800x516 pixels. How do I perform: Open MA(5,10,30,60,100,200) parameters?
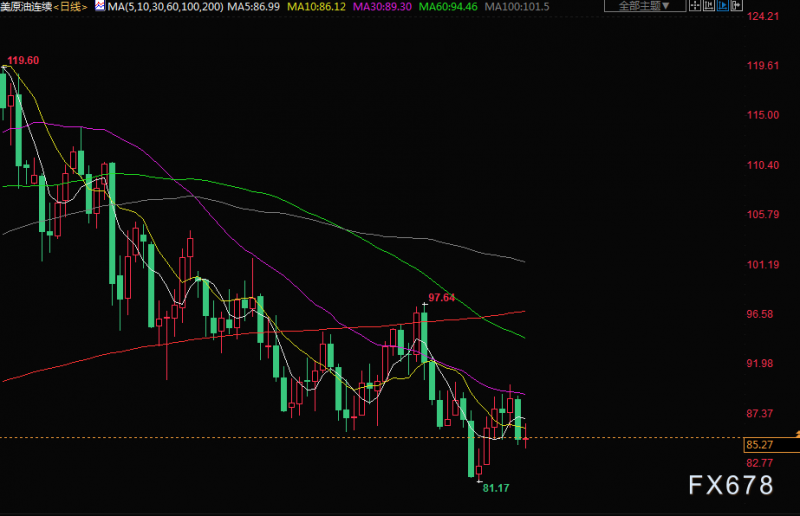[165, 7]
